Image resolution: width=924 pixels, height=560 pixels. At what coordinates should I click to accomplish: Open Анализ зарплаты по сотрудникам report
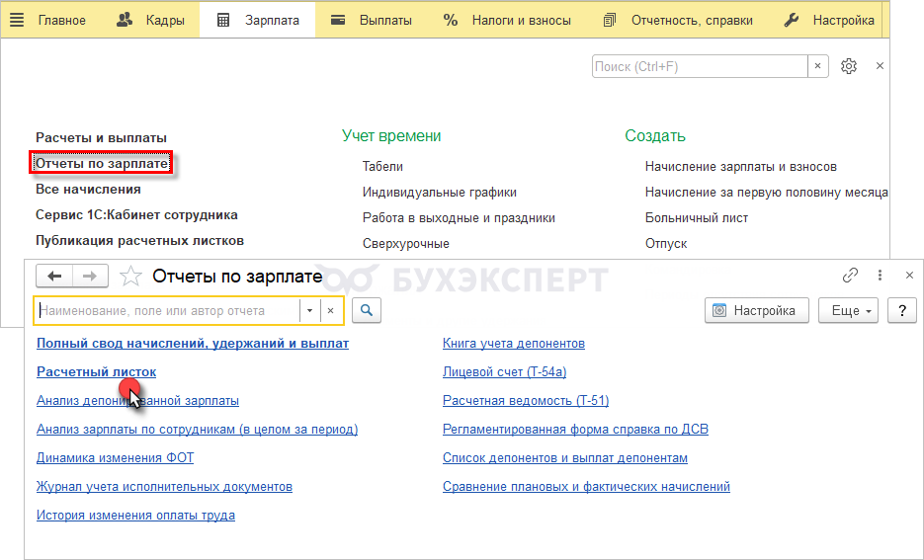click(197, 430)
